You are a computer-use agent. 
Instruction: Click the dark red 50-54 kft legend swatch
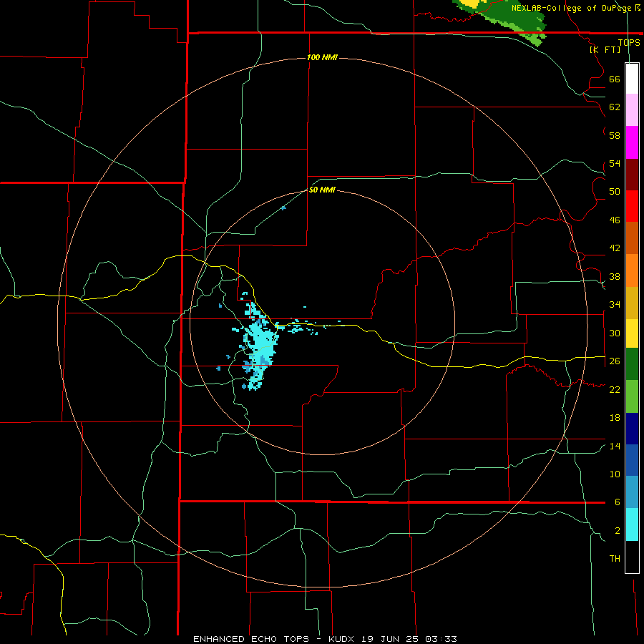(632, 175)
